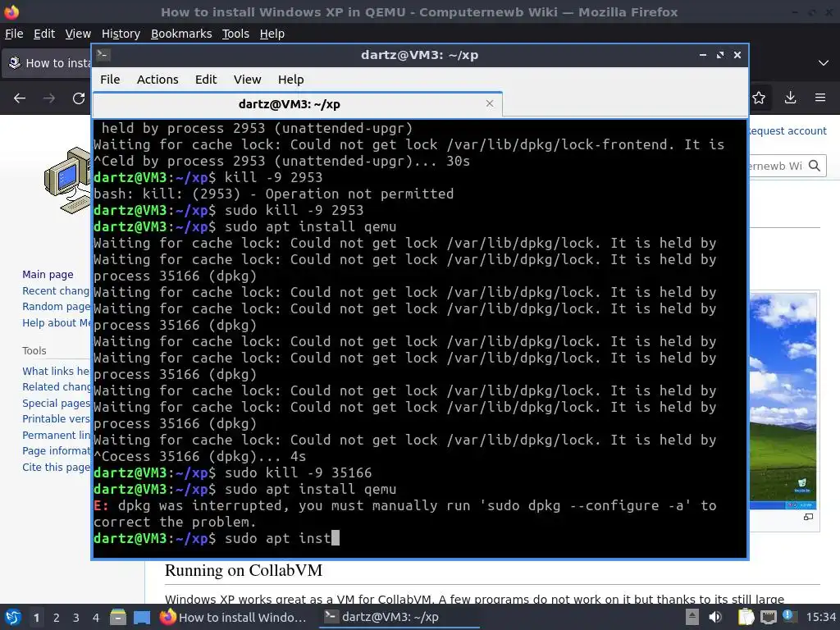The height and width of the screenshot is (630, 840).
Task: Open the Help about MediaWiki link
Action: 56,322
